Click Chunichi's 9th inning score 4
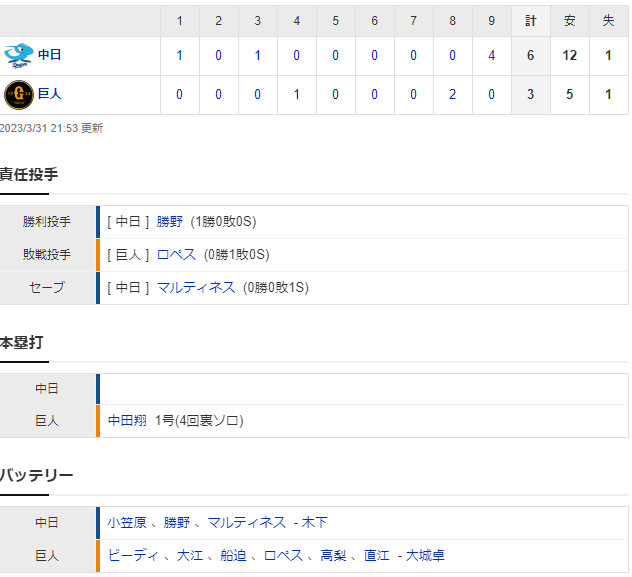Image resolution: width=632 pixels, height=577 pixels. click(x=492, y=56)
